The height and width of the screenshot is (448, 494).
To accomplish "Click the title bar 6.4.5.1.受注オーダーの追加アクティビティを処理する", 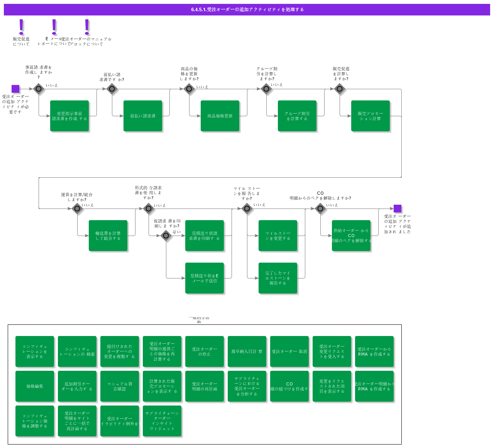I will 247,10.
